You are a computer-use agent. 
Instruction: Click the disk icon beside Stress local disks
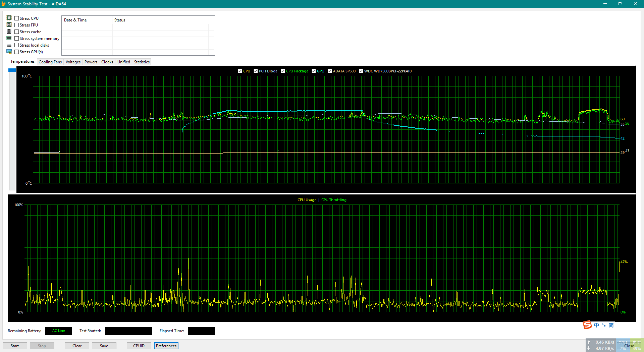(x=9, y=45)
